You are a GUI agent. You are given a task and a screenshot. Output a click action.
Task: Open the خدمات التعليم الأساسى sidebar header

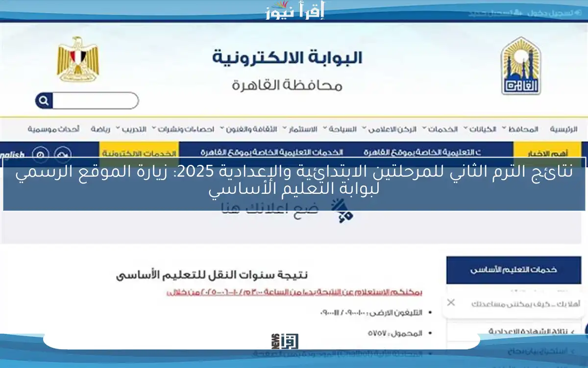(x=514, y=270)
